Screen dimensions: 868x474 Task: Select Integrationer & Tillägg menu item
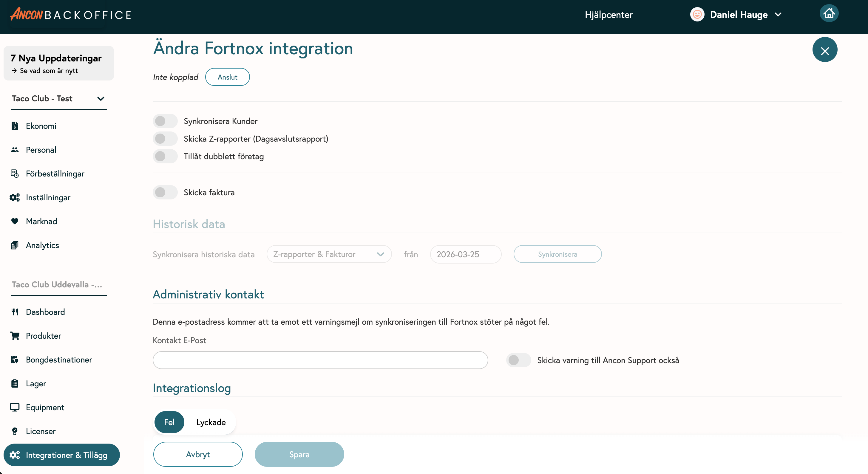(x=62, y=455)
